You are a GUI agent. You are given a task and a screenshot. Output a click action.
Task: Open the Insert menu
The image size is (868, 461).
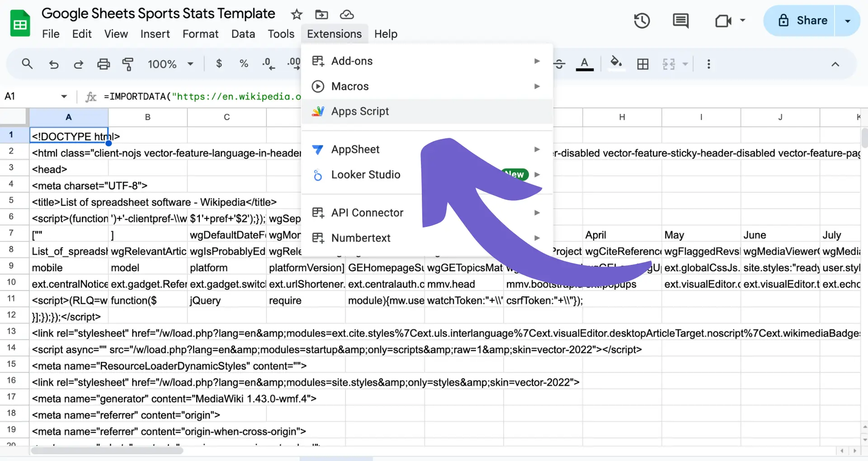[x=155, y=34]
